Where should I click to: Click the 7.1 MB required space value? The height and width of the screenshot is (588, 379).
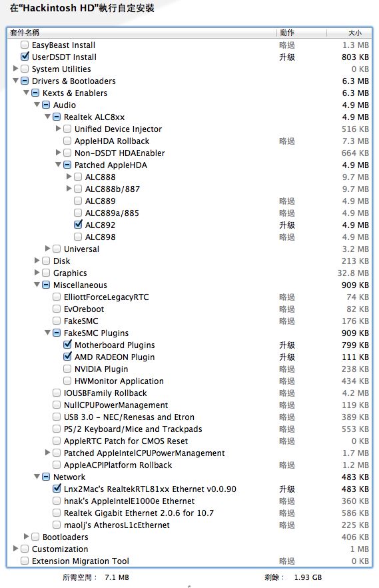click(117, 577)
